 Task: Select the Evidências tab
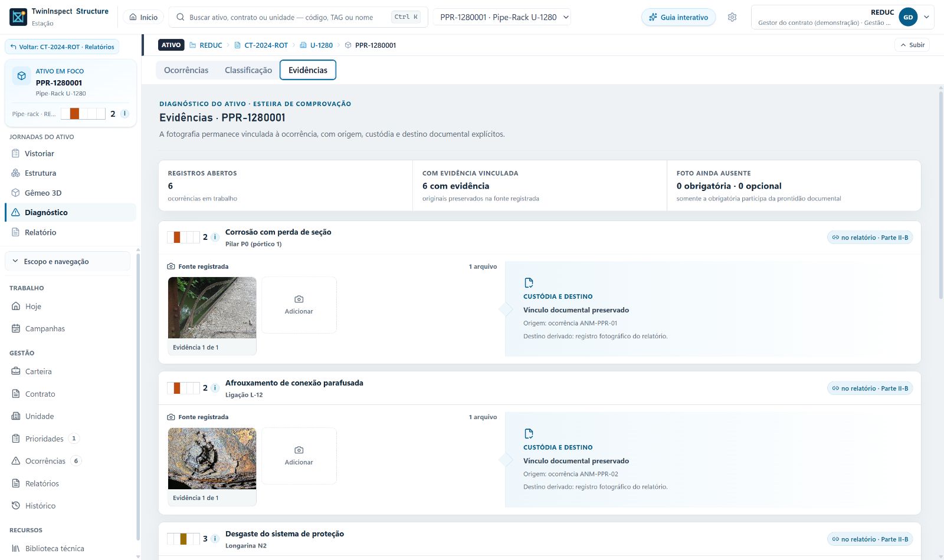point(308,70)
